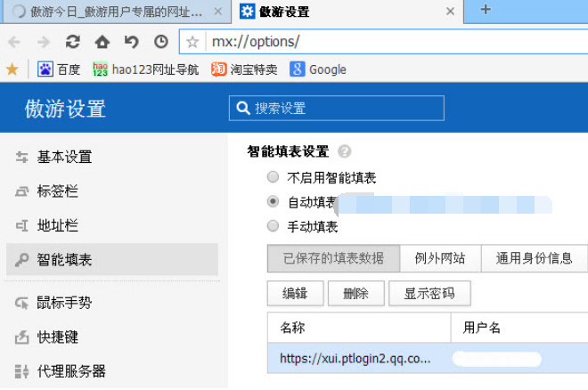Open the 淘宝特卖 bookmark

click(244, 69)
